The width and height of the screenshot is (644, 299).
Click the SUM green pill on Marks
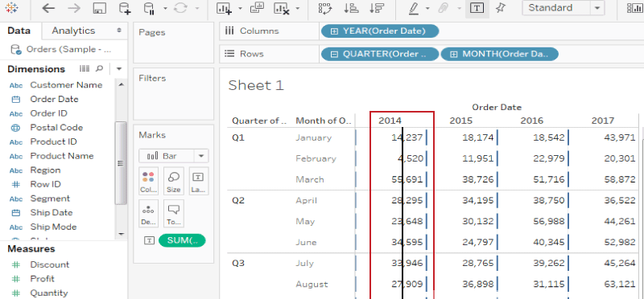[182, 240]
